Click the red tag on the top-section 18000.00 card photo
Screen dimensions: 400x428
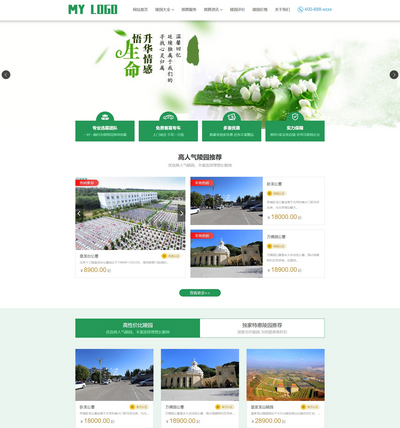[202, 183]
